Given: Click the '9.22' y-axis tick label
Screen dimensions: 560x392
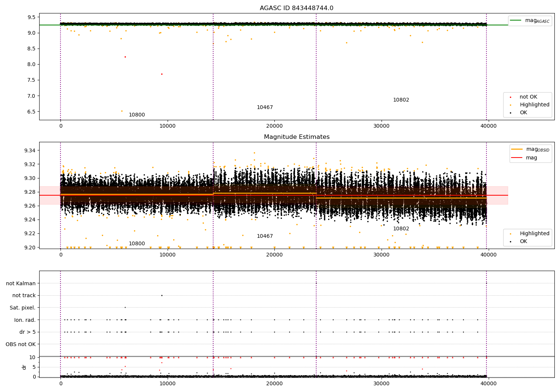Looking at the screenshot, I should 30,233.
